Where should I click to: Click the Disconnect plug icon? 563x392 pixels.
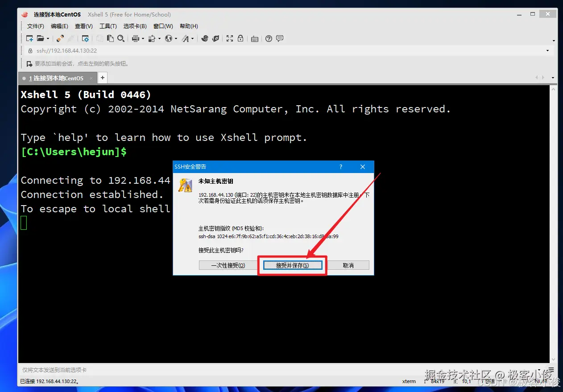point(60,39)
